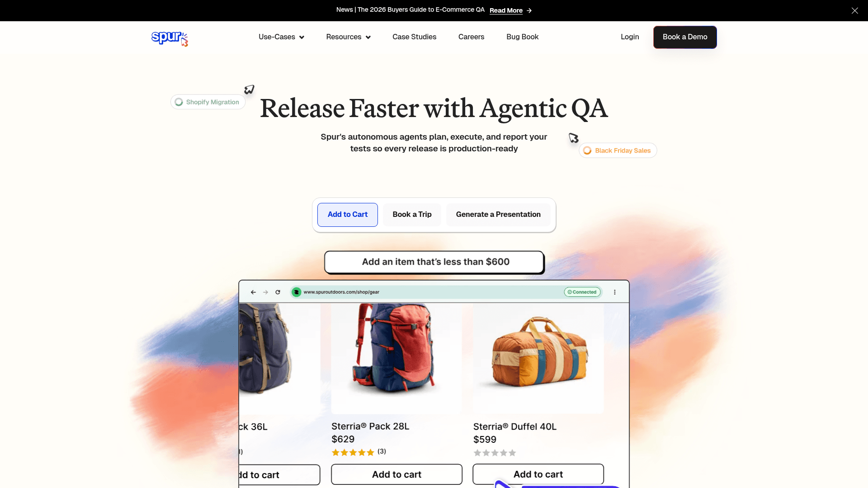This screenshot has width=868, height=488.
Task: Click the browser mockup reload icon
Action: [278, 292]
